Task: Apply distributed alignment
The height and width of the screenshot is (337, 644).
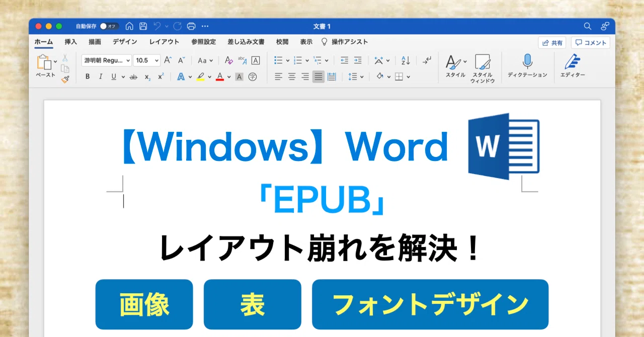Action: point(332,76)
